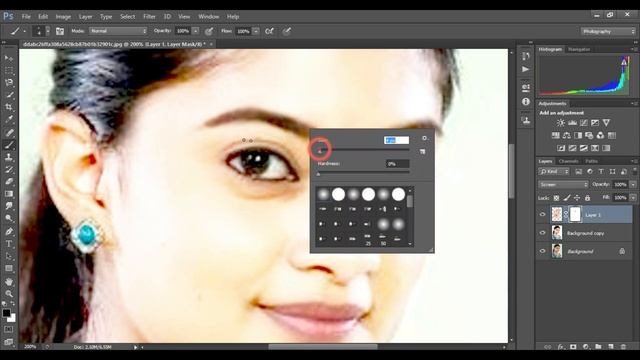
Task: Hide the Layer 1 layer
Action: pyautogui.click(x=542, y=214)
